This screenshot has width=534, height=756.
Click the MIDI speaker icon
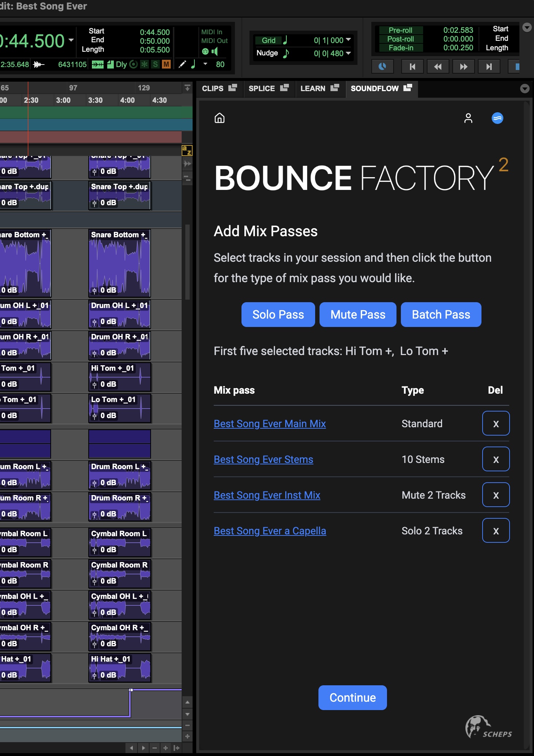[215, 51]
